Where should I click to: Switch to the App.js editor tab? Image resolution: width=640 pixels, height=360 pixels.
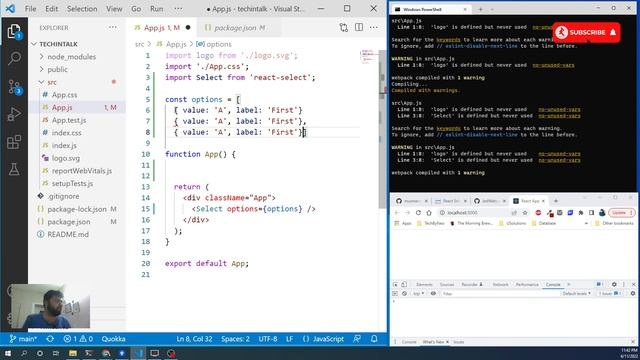[x=162, y=28]
